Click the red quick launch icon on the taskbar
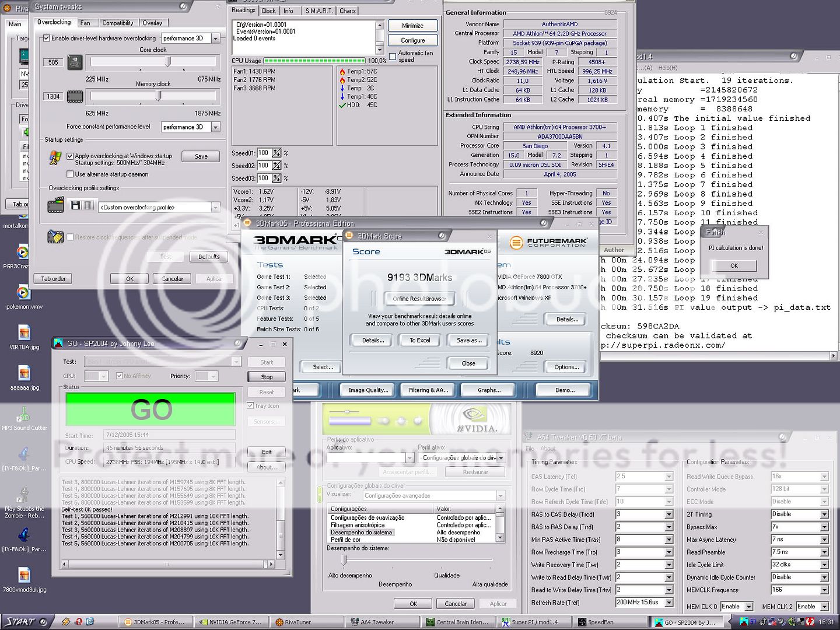Viewport: 840px width, 630px height. click(78, 622)
